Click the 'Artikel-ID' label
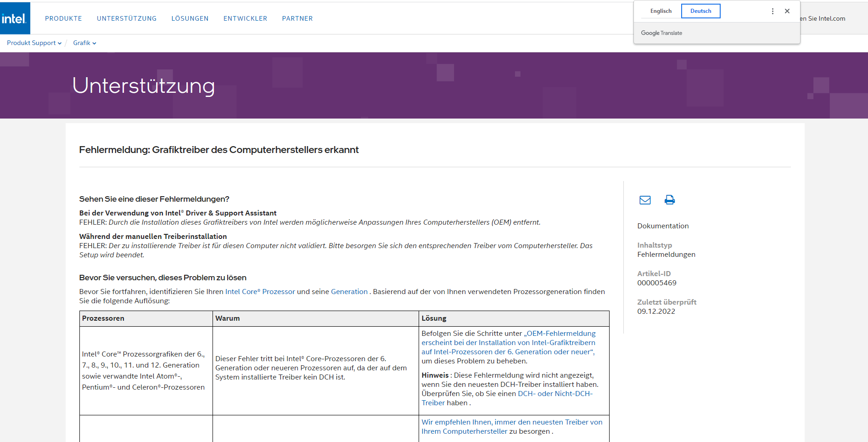This screenshot has width=868, height=442. pos(654,274)
